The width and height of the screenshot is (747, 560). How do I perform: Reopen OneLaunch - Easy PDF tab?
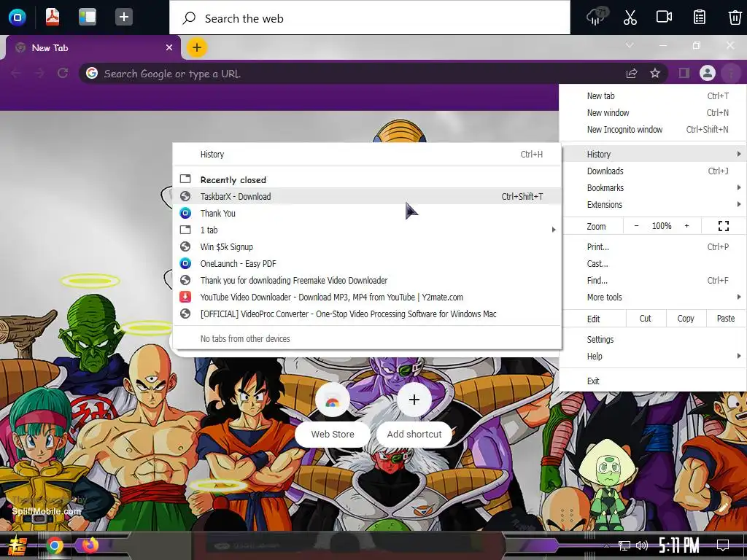[x=367, y=263]
